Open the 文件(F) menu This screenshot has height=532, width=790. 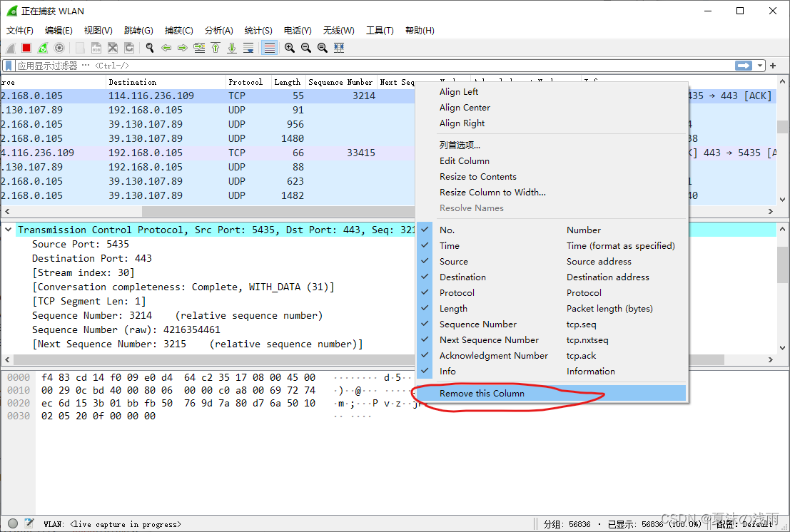click(x=20, y=30)
